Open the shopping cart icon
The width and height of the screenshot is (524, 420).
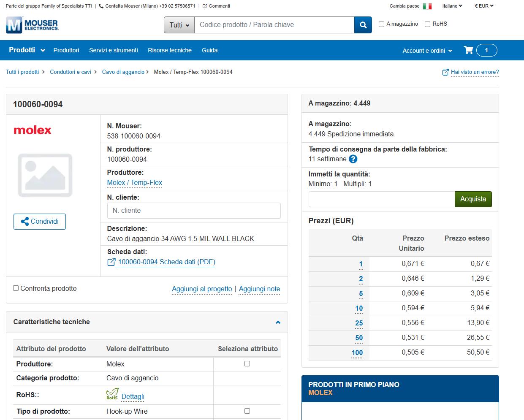coord(468,50)
